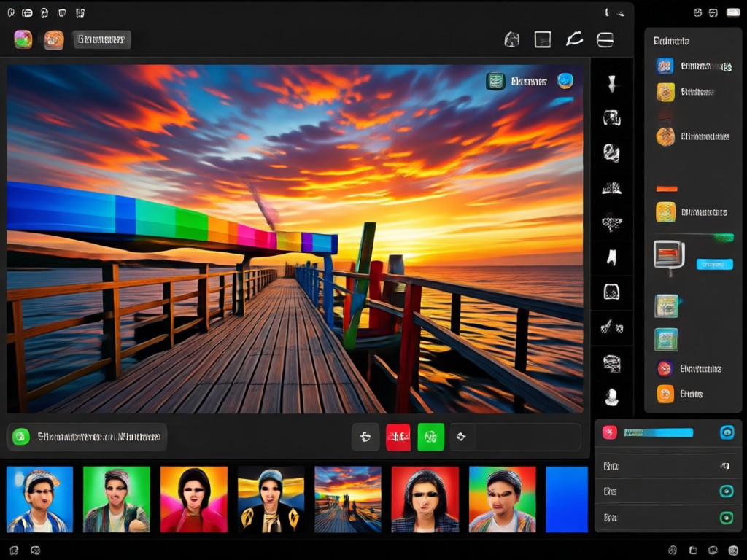The width and height of the screenshot is (747, 560).
Task: Select the square frame icon in the top toolbar
Action: click(543, 39)
